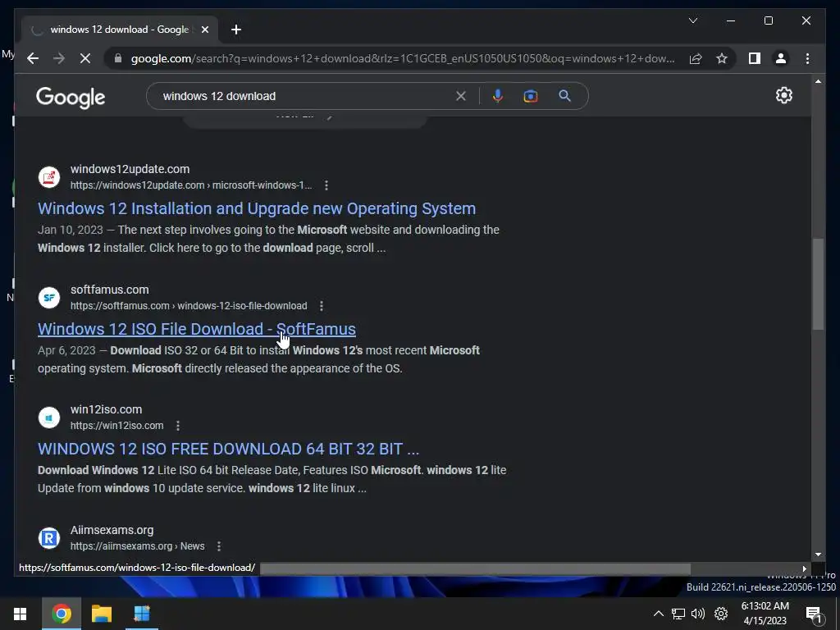
Task: Open the tab search dropdown chevron
Action: point(692,21)
